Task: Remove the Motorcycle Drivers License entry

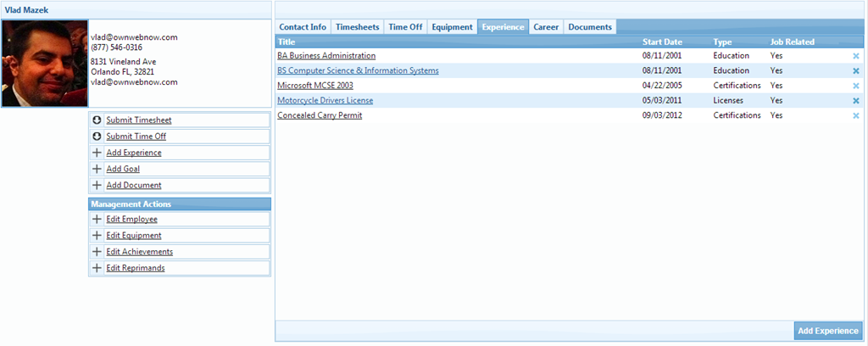Action: pos(855,101)
